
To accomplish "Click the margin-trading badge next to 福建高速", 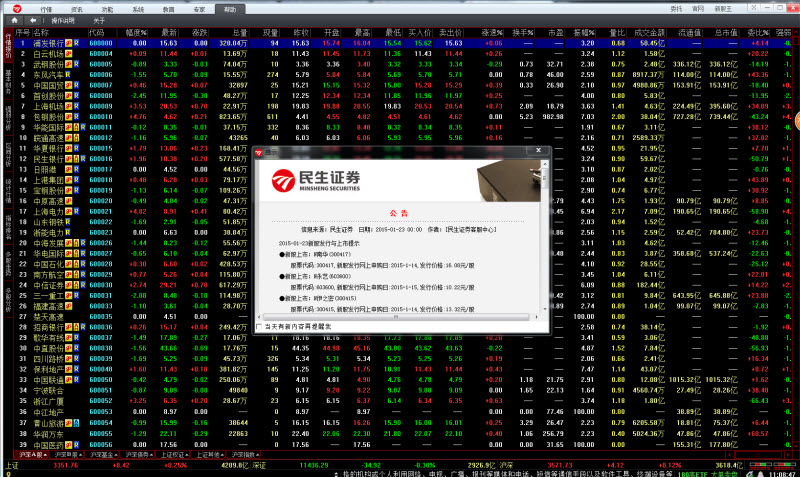I will pos(68,306).
